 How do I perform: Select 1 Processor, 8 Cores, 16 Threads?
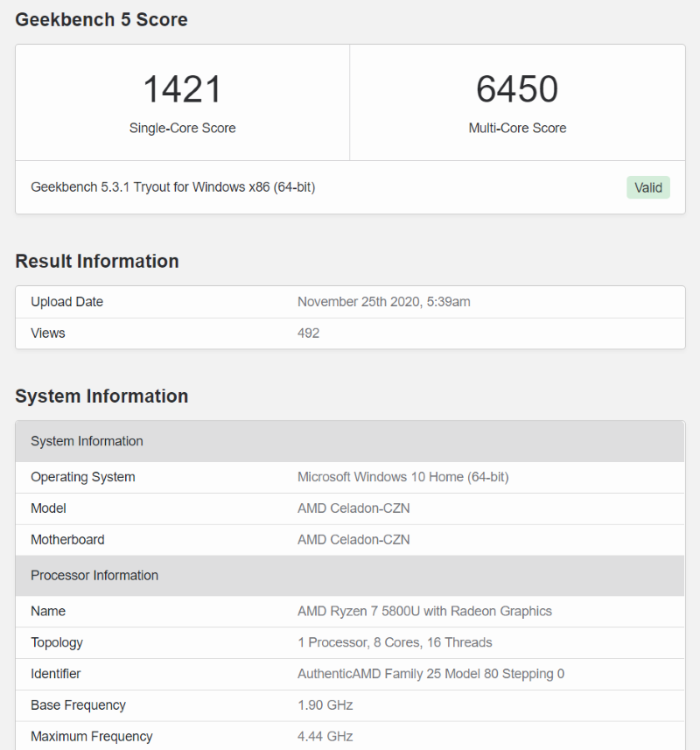[x=395, y=642]
